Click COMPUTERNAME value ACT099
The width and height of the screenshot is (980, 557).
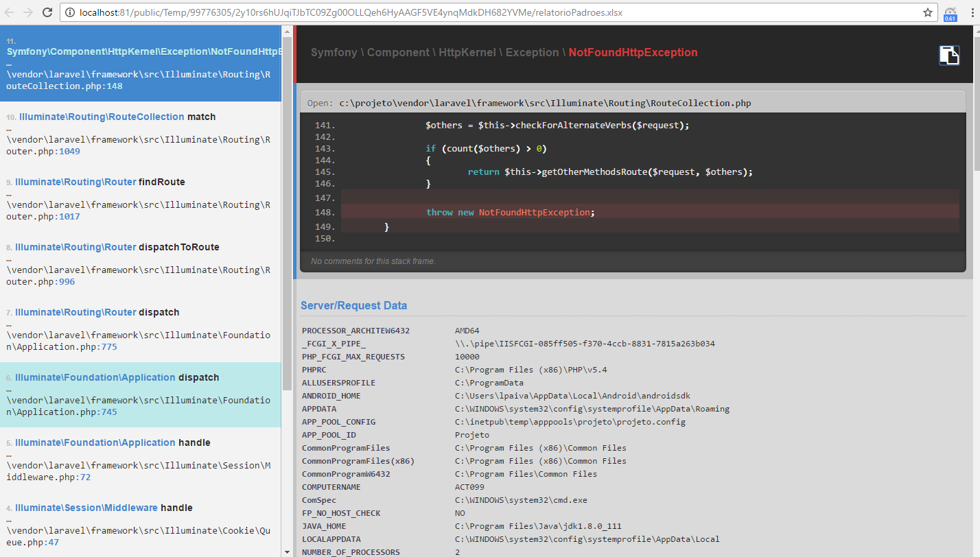(469, 487)
